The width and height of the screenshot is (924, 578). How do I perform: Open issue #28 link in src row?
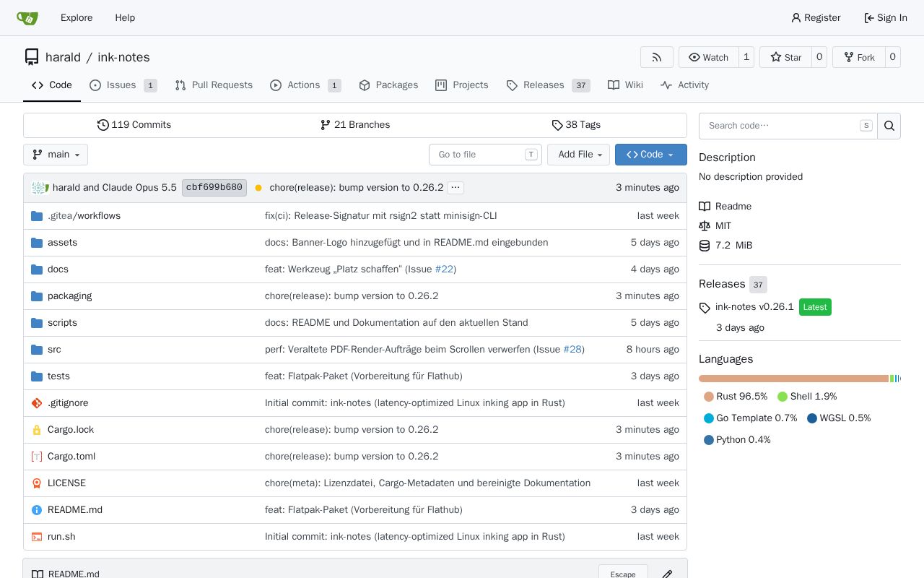[572, 350]
